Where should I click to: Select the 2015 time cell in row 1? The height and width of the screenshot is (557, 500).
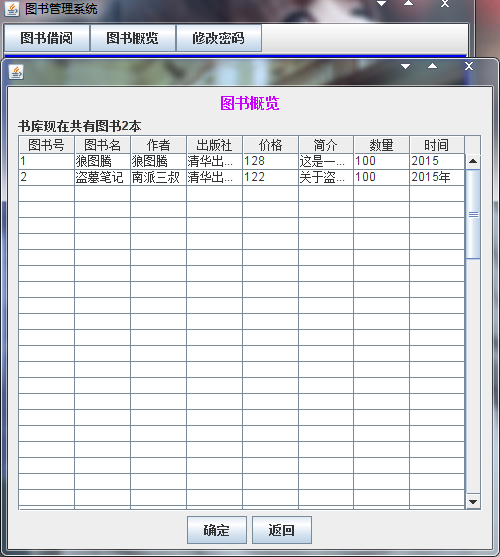pos(437,161)
